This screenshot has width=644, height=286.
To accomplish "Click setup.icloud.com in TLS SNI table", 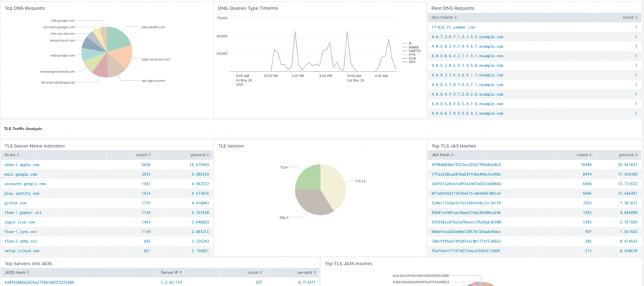I will [x=21, y=251].
